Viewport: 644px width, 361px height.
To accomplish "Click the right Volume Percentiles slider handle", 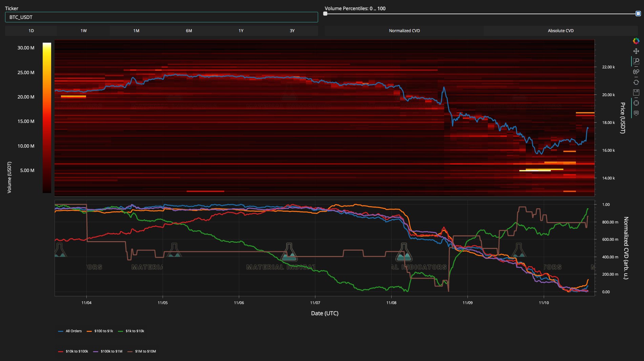I will click(638, 14).
